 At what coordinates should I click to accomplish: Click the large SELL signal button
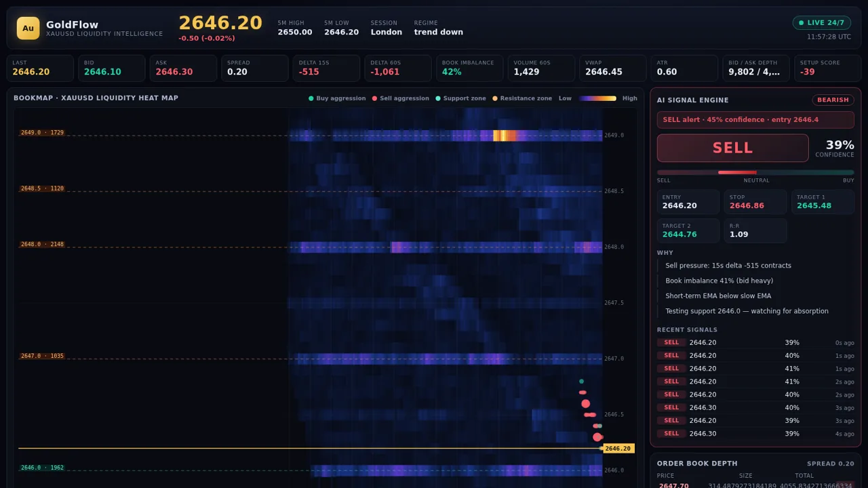732,148
